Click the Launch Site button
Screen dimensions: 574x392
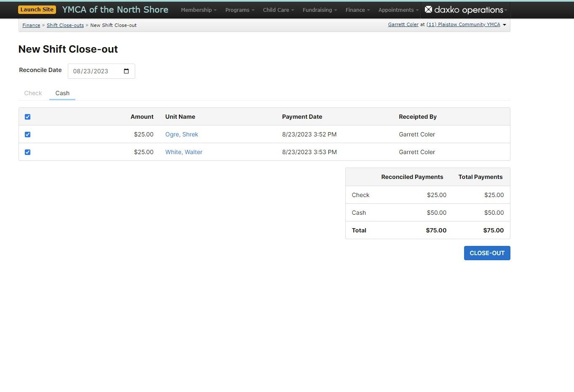click(37, 9)
